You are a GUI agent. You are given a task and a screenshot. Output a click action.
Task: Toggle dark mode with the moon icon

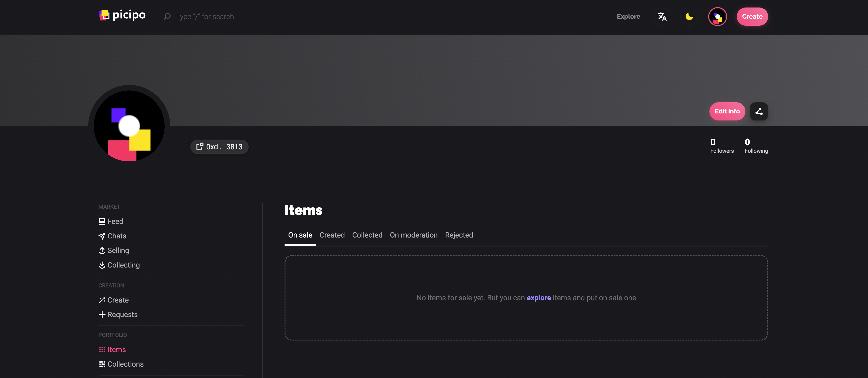click(x=689, y=17)
